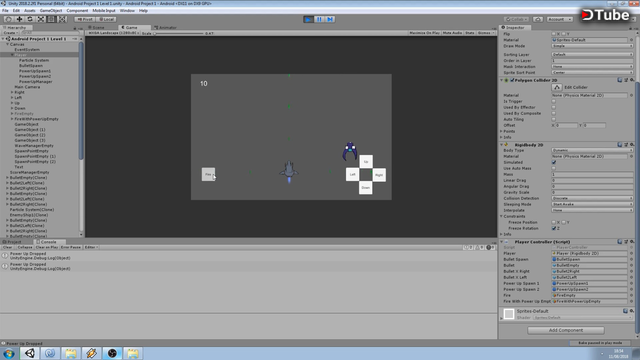The image size is (640, 360).
Task: Adjust the Game view Scale slider
Action: pyautogui.click(x=178, y=33)
